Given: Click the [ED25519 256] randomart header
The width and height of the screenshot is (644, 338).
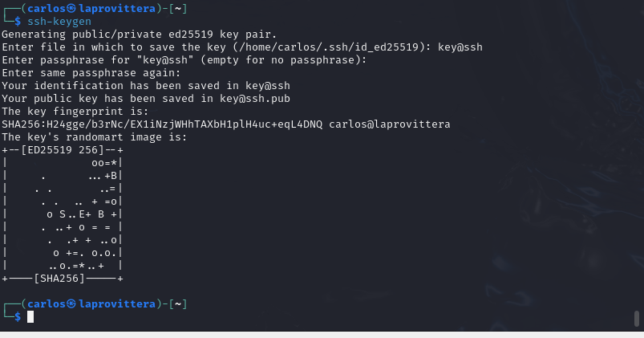Looking at the screenshot, I should 63,150.
